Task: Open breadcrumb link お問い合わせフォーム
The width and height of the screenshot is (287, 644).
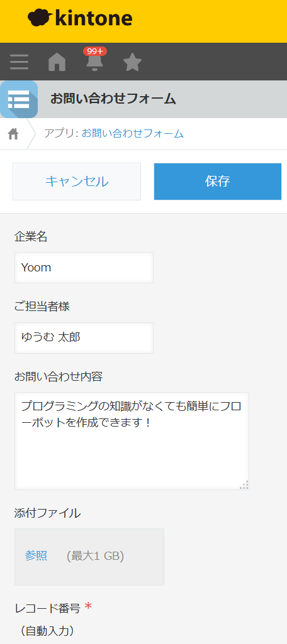Action: 132,133
